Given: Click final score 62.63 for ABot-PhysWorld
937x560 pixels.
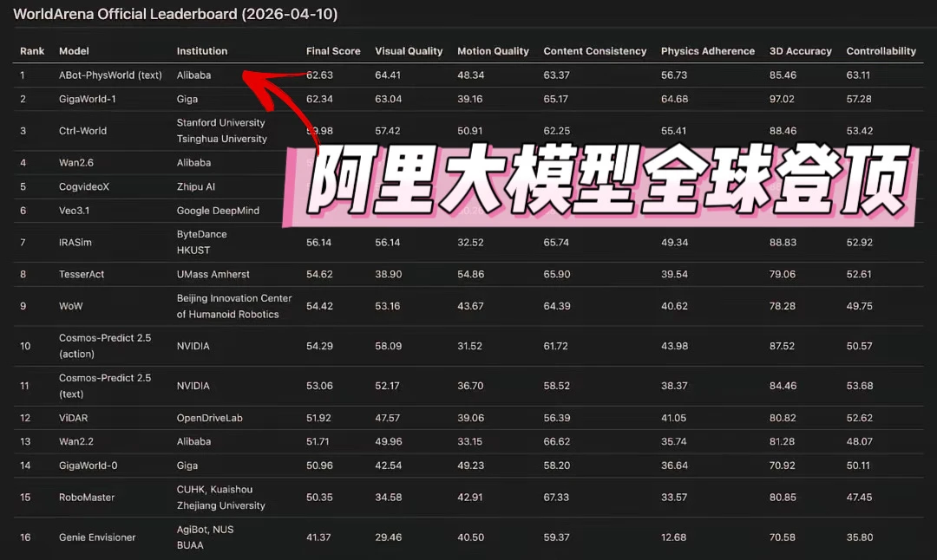Looking at the screenshot, I should coord(319,75).
